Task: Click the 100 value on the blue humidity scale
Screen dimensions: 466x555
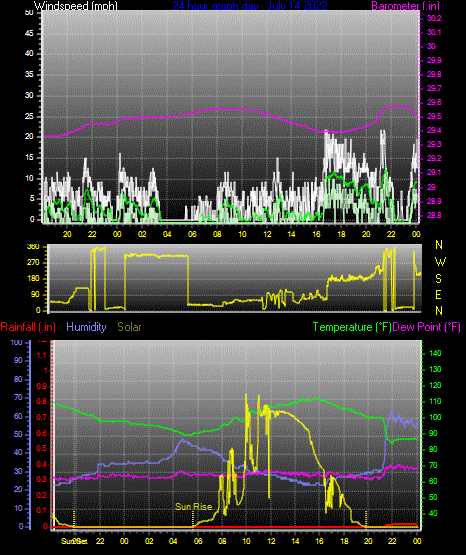Action: click(17, 343)
